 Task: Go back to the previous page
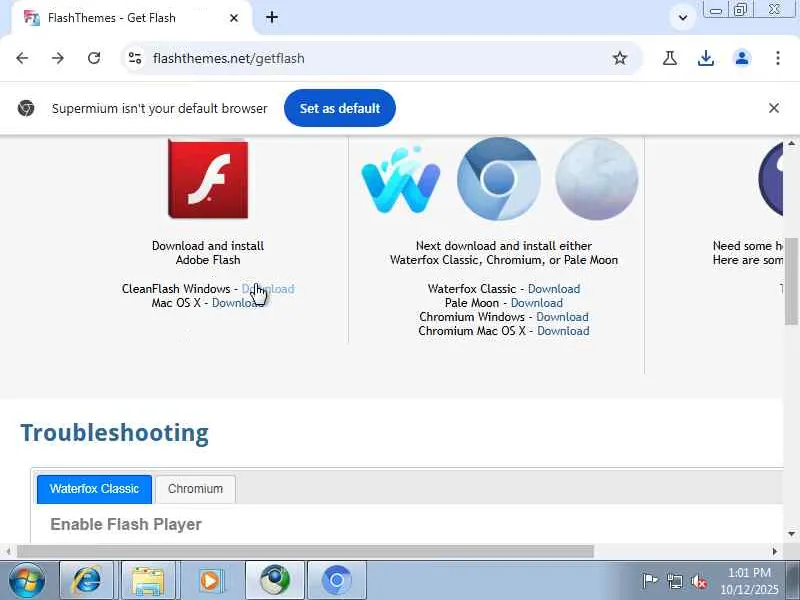(22, 58)
